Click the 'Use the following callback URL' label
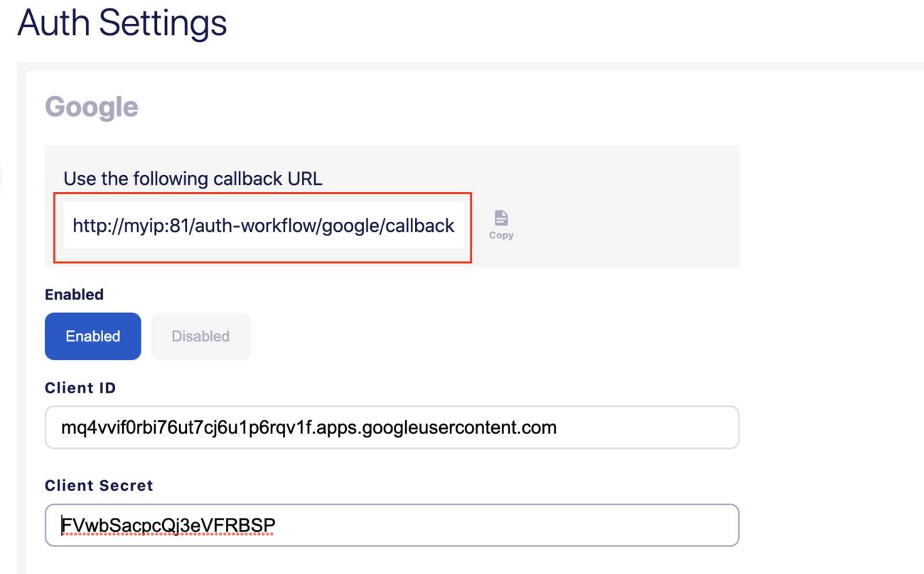 193,179
